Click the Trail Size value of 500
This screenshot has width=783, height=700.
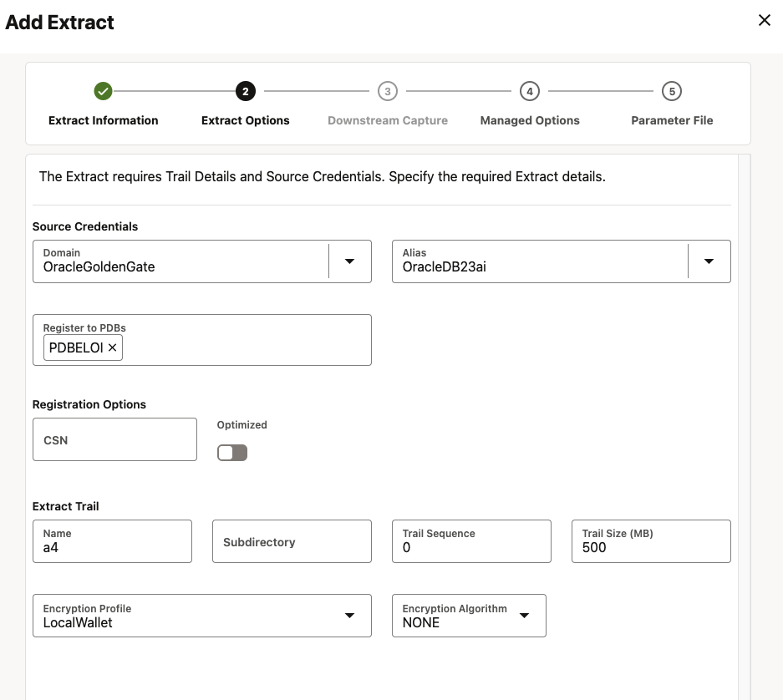point(651,547)
